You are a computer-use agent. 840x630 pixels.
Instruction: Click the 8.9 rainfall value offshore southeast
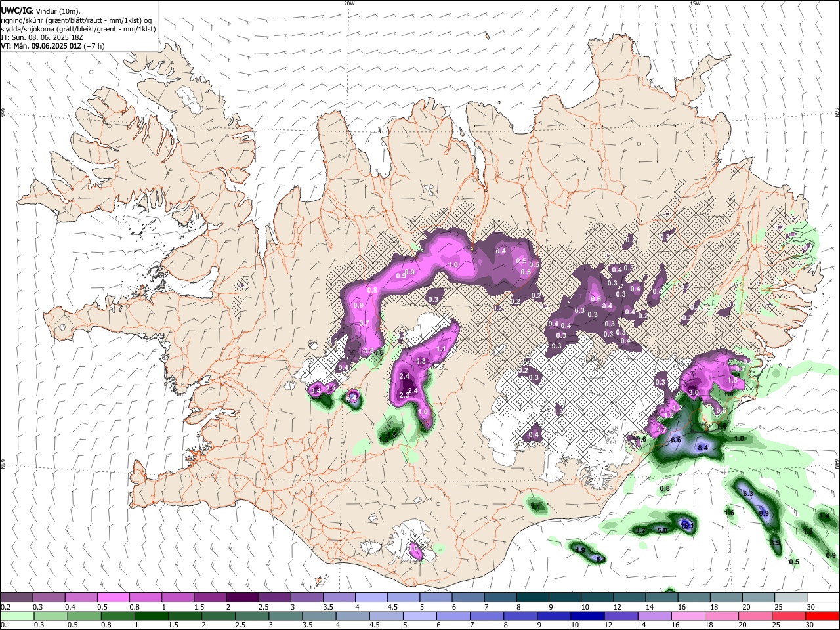coord(764,513)
